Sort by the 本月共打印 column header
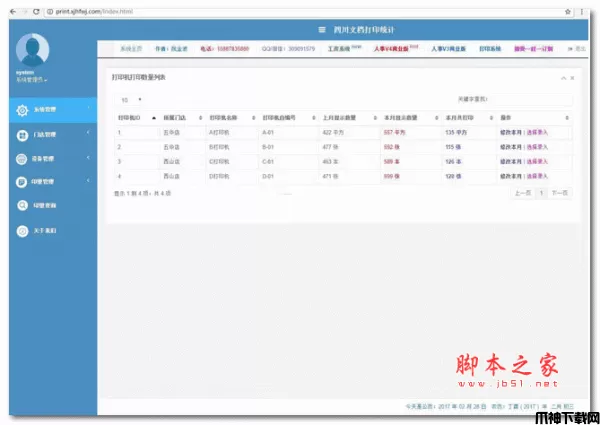The image size is (600, 425). point(469,118)
